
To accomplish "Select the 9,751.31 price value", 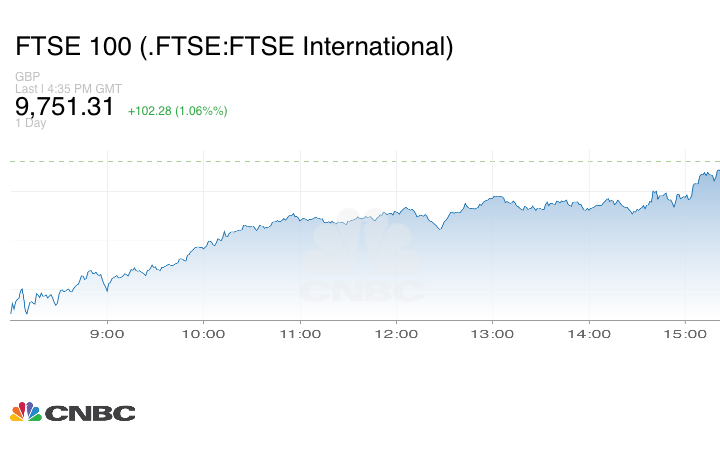I will click(x=65, y=107).
